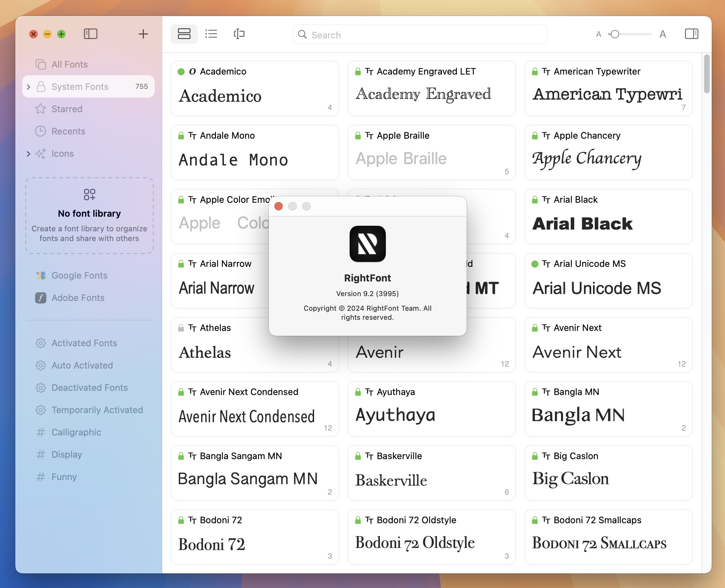Viewport: 725px width, 588px height.
Task: Open the Recents section
Action: point(68,131)
